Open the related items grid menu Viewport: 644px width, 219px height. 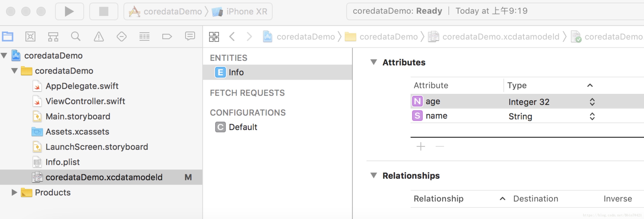click(214, 37)
